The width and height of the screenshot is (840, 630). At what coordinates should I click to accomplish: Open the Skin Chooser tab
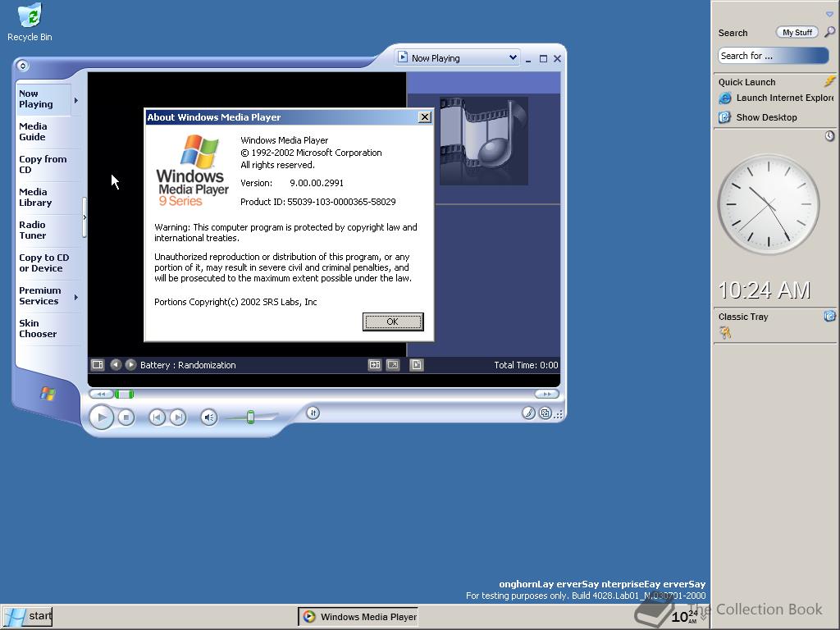pyautogui.click(x=43, y=328)
